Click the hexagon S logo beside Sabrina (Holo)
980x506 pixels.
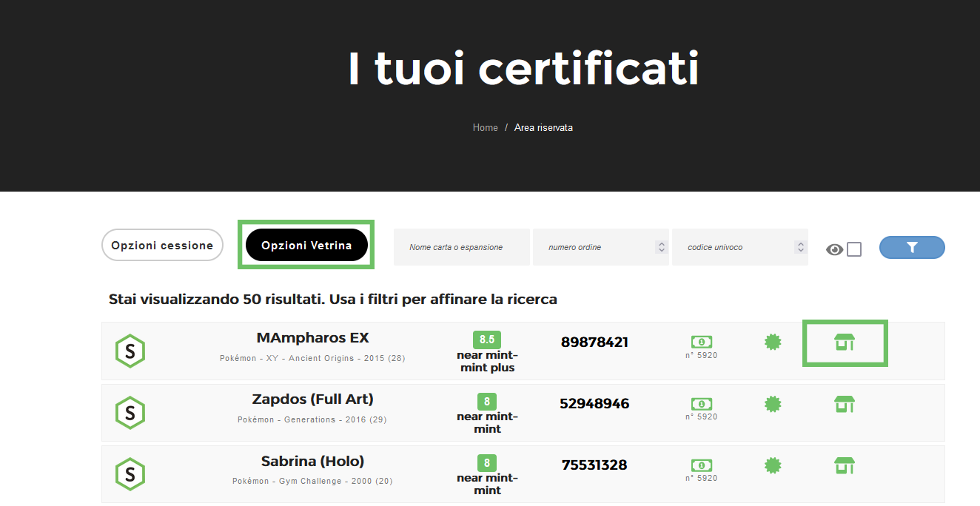pyautogui.click(x=130, y=474)
